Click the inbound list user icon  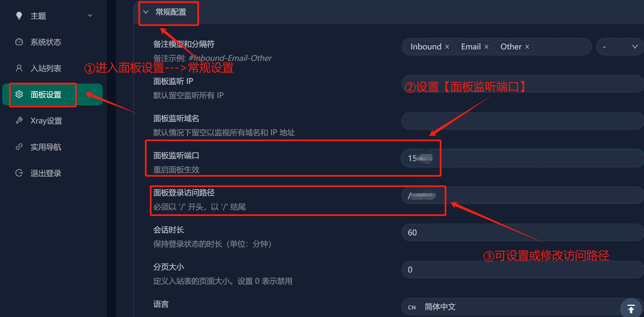coord(19,68)
